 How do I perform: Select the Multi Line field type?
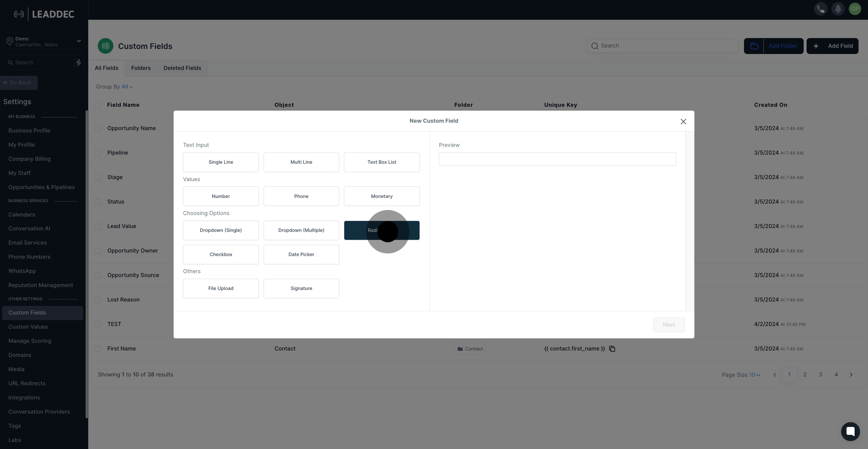point(301,162)
